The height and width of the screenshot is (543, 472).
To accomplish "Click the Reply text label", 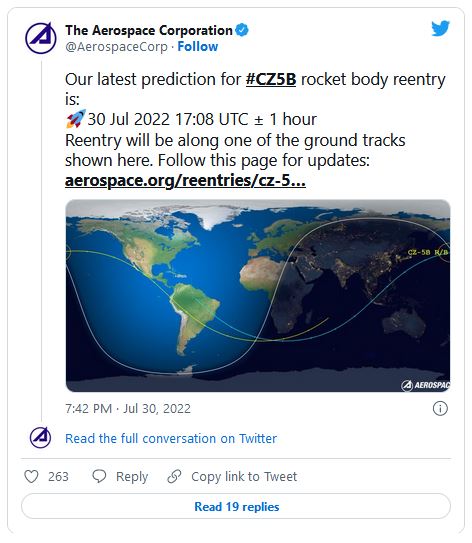I will (x=132, y=477).
